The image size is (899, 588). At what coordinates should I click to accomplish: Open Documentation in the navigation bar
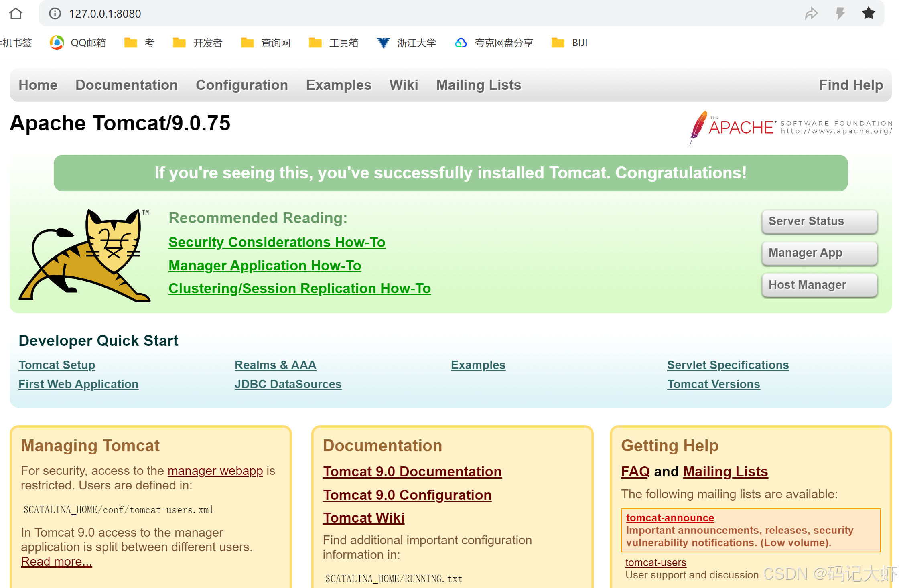[x=126, y=85]
